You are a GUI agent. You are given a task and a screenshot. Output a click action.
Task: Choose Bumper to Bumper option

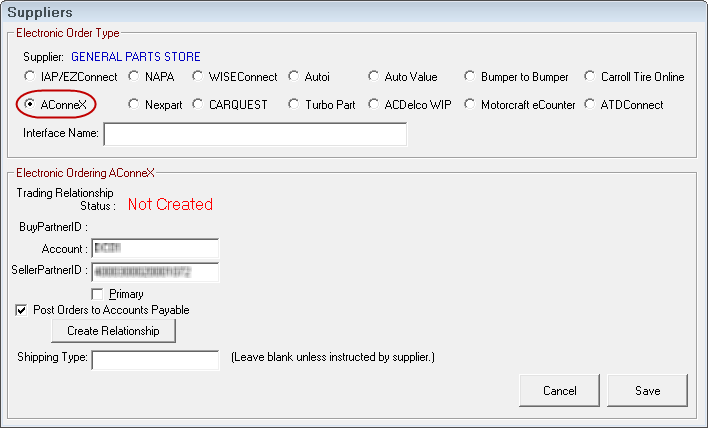pos(470,77)
